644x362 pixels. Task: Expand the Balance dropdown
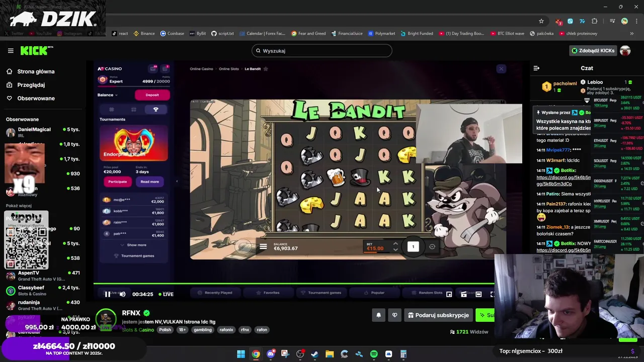(107, 95)
